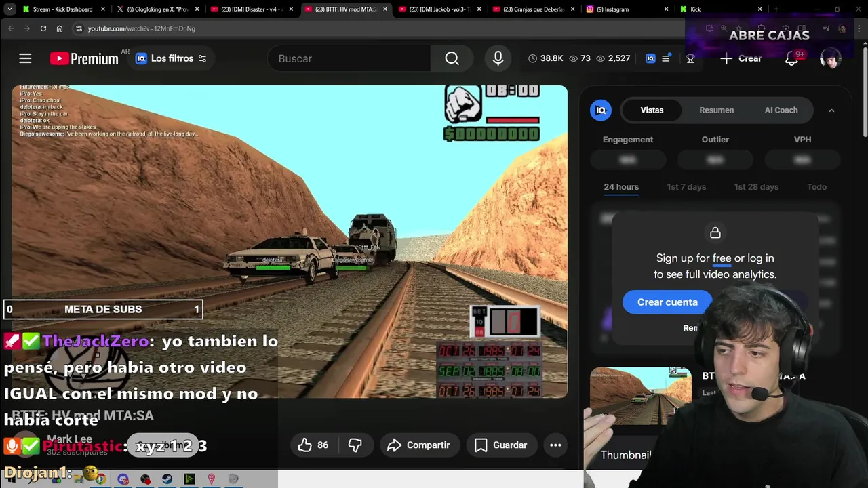Screen dimensions: 868x488
Task: Select Vistas tab in IQ panel
Action: coord(652,110)
